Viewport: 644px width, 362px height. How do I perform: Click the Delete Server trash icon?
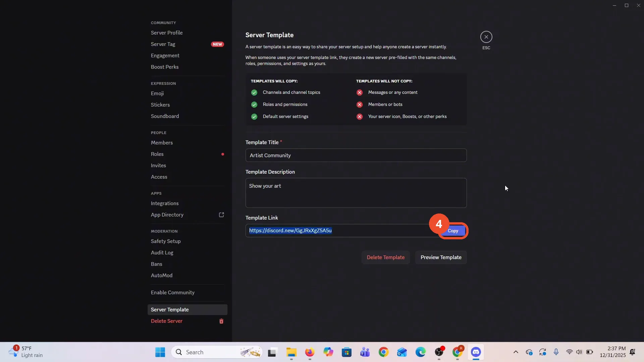tap(221, 321)
